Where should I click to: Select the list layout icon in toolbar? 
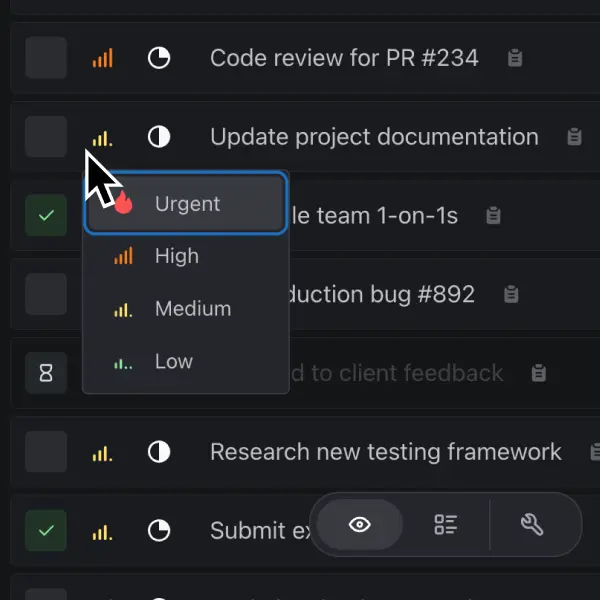tap(446, 525)
